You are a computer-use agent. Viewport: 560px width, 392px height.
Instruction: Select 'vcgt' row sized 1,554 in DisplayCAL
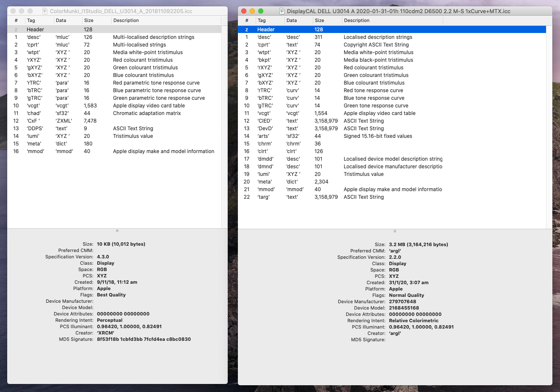[x=392, y=113]
